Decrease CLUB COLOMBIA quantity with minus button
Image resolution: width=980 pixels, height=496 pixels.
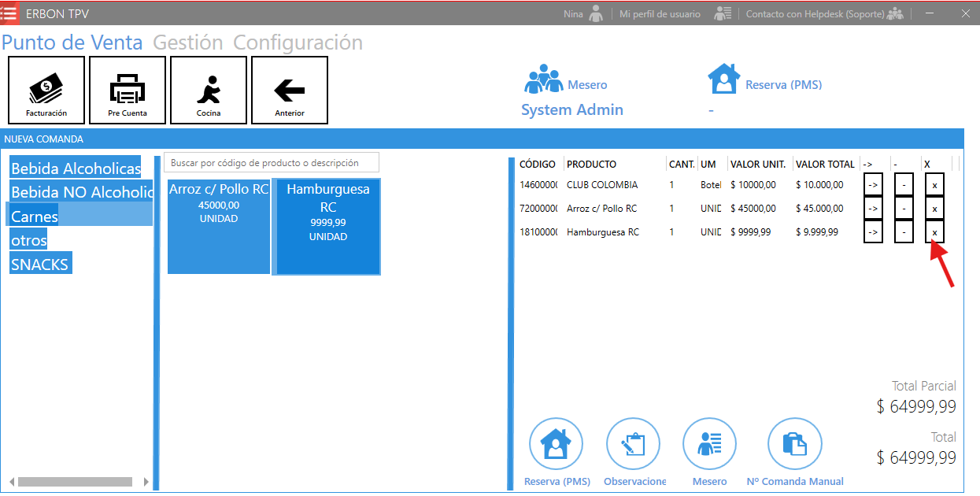click(904, 185)
